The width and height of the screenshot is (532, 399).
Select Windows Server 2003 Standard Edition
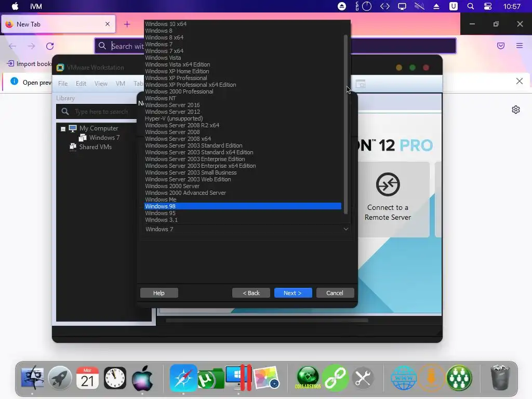tap(243, 145)
